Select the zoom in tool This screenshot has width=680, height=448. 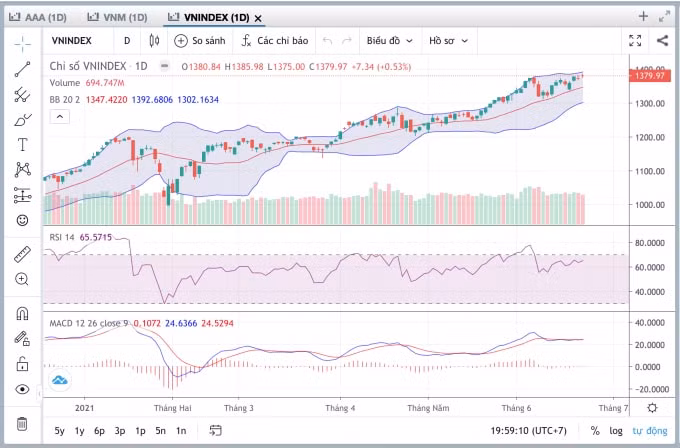pos(23,279)
